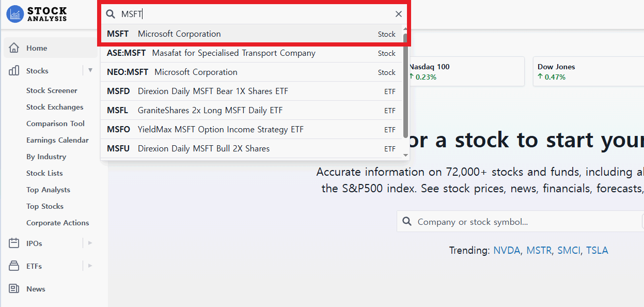Click magnifier icon in the main search box
Viewport: 644px width, 307px height.
coord(407,222)
